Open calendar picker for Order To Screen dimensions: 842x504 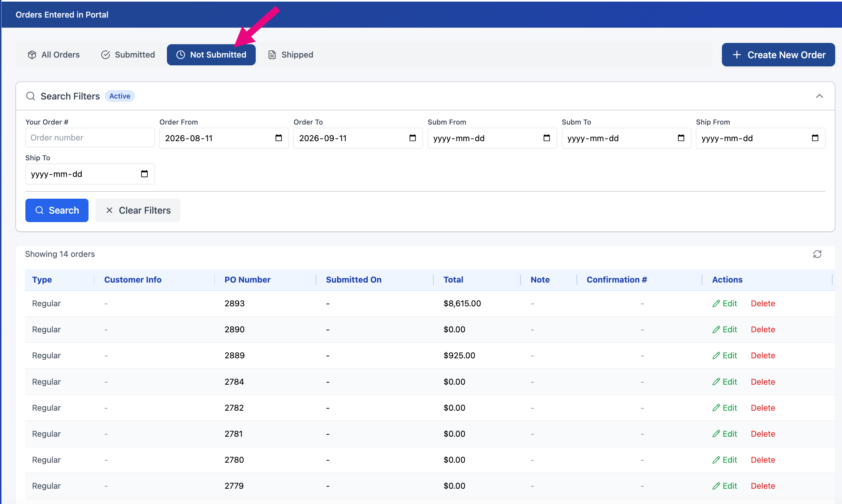tap(412, 138)
